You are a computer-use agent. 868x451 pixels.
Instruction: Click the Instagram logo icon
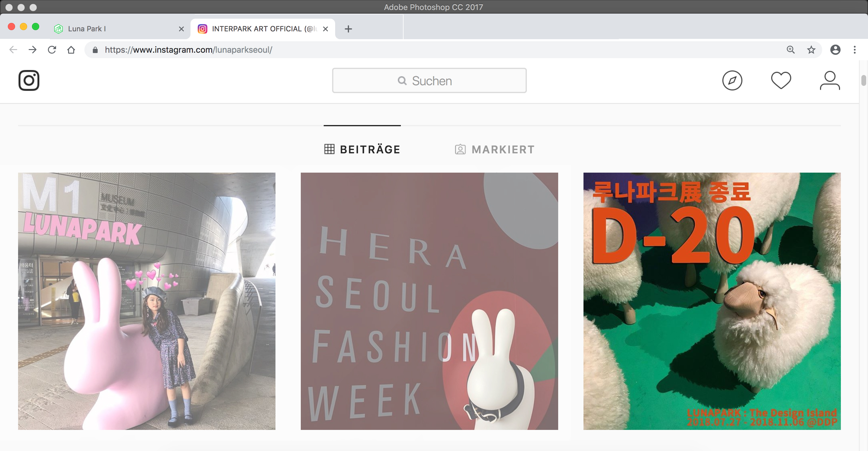pyautogui.click(x=29, y=80)
